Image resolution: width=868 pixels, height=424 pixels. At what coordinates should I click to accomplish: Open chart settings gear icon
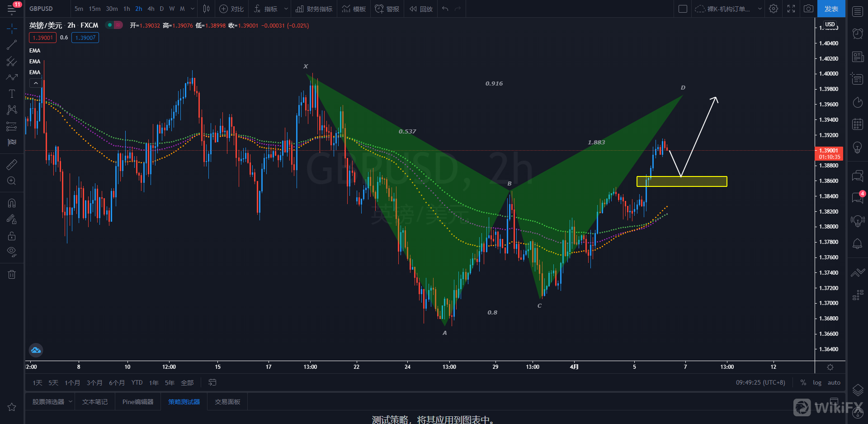pyautogui.click(x=774, y=9)
